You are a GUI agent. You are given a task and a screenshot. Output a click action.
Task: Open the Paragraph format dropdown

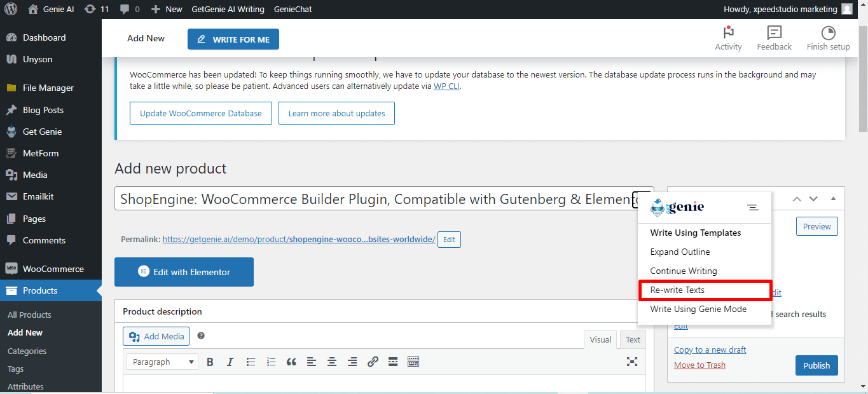163,362
